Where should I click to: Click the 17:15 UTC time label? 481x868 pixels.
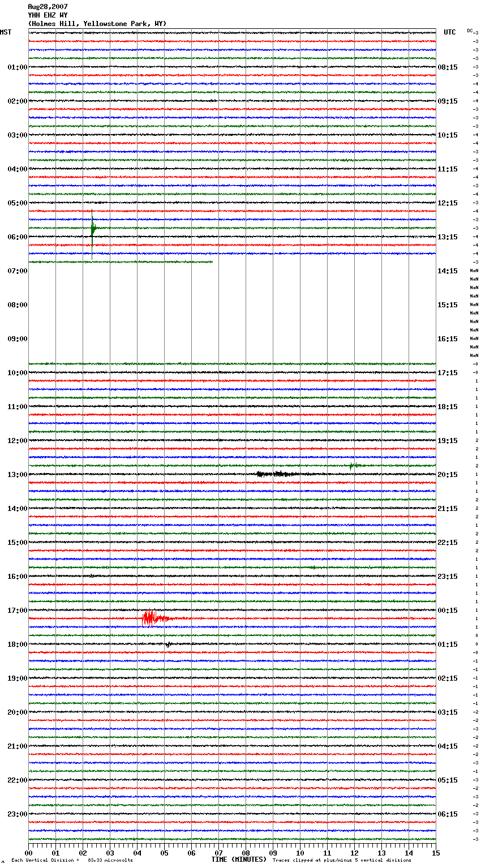pos(448,373)
